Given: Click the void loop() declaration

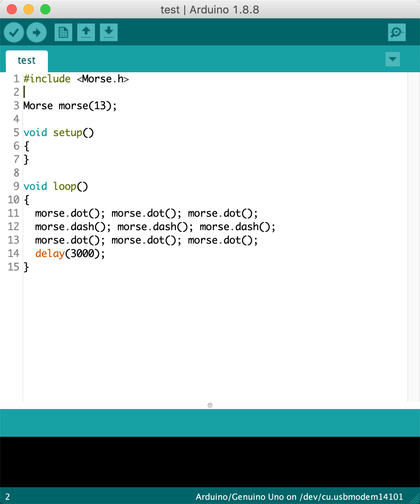Looking at the screenshot, I should [x=55, y=186].
